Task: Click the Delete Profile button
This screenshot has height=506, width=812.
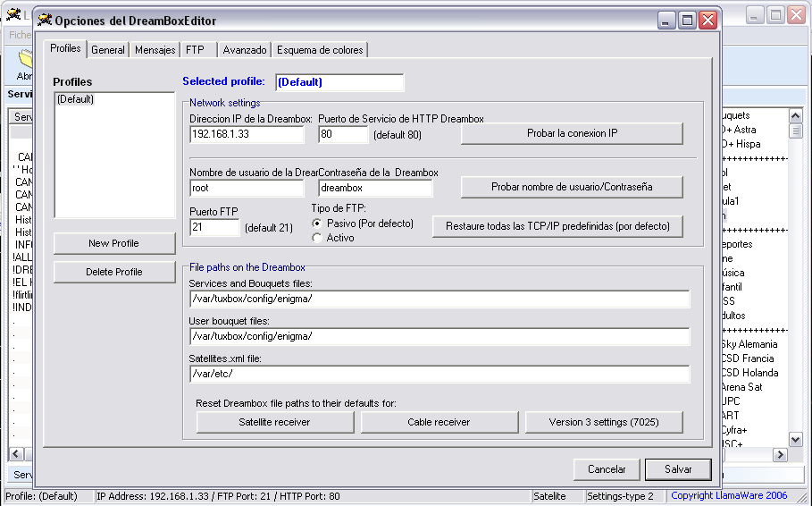Action: coord(114,272)
